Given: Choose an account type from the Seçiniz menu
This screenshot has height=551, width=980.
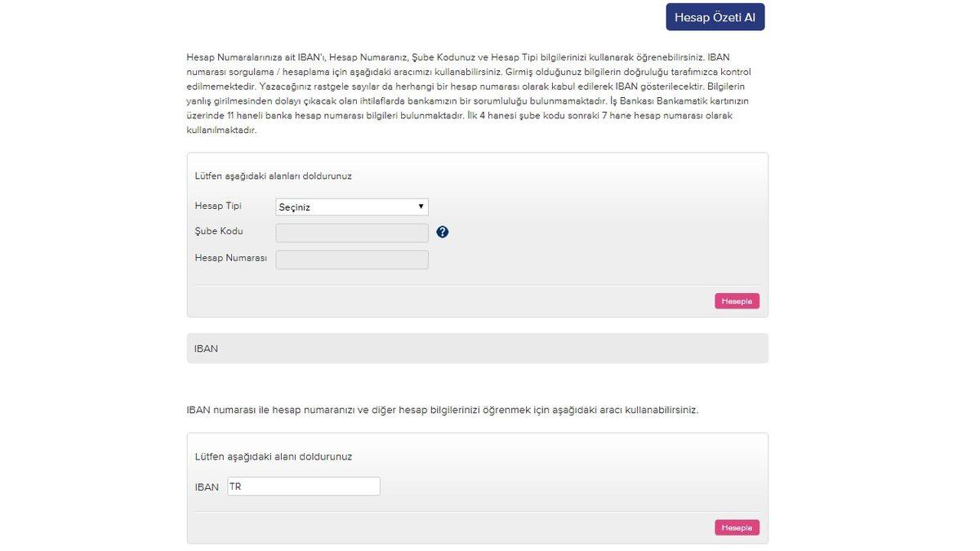Looking at the screenshot, I should pos(351,205).
